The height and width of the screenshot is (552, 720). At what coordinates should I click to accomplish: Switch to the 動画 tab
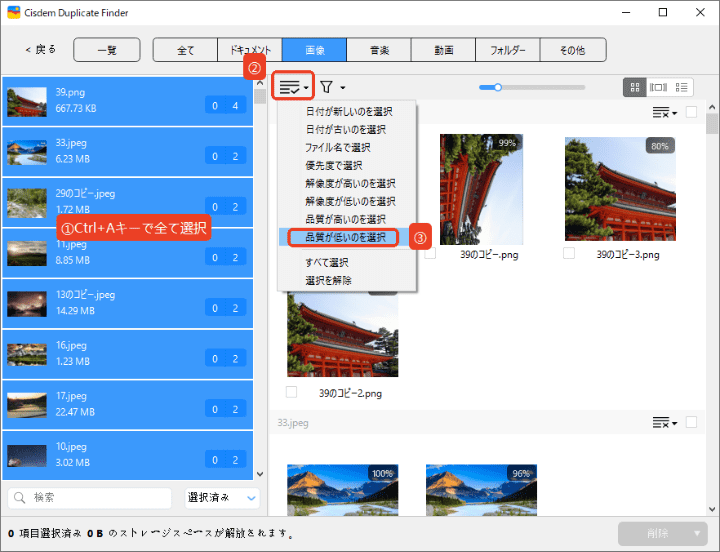[x=444, y=50]
